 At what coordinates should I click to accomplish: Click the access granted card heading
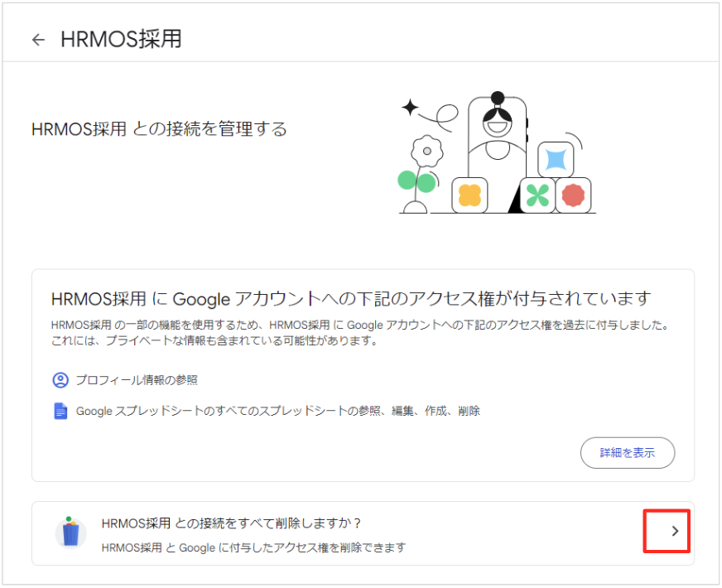(351, 299)
